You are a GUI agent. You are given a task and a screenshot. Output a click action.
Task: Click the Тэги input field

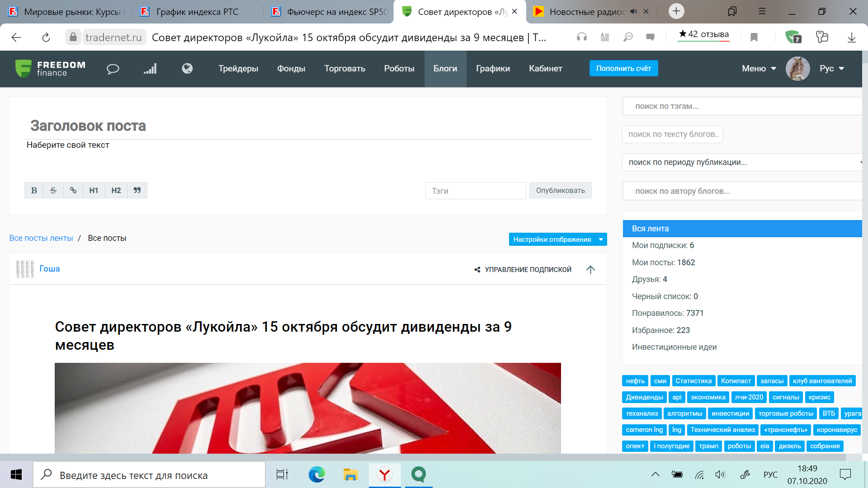click(476, 191)
